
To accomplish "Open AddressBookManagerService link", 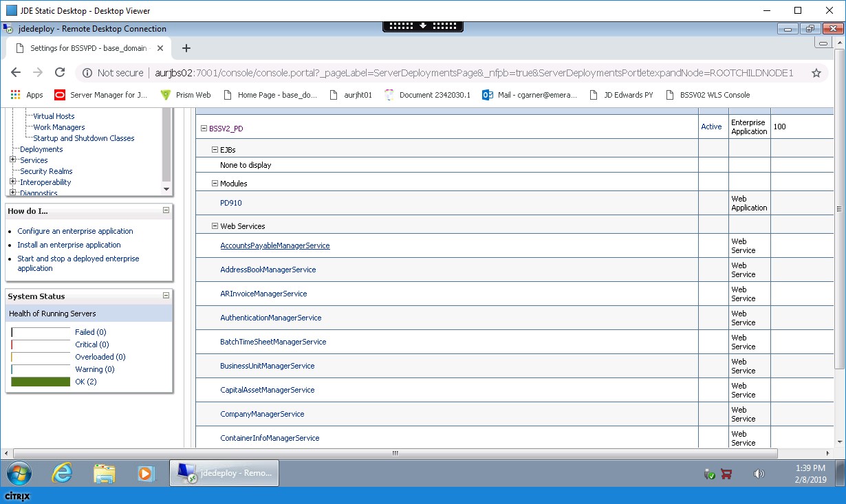I will (268, 270).
